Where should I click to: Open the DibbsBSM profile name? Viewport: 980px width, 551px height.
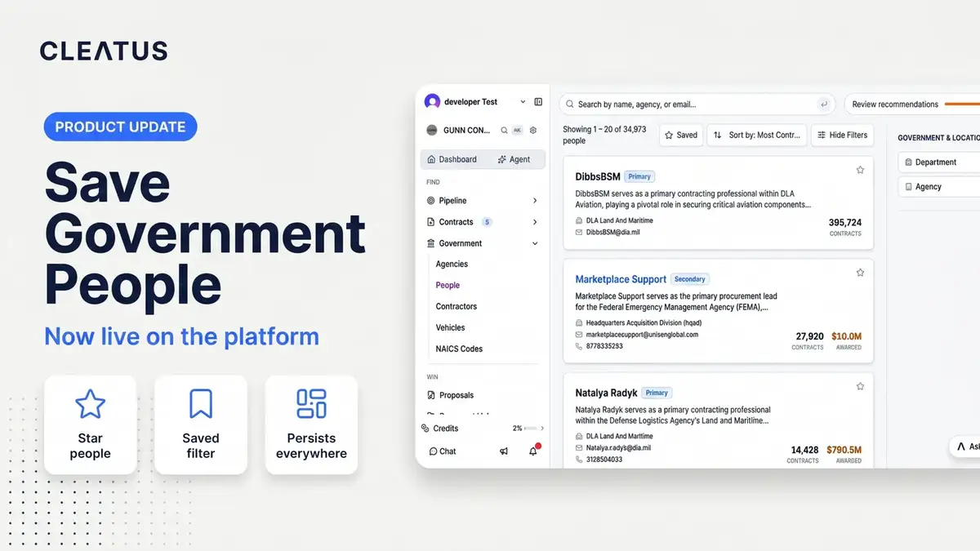(597, 176)
